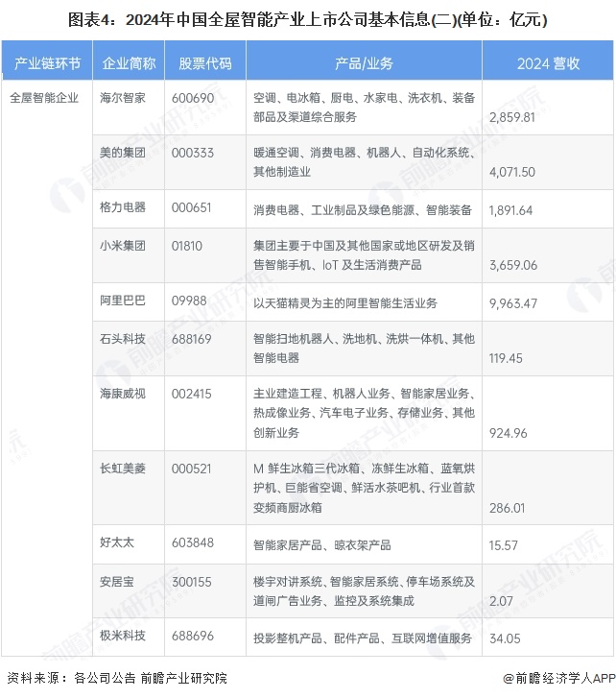Click the 前瞻经济学人APP logo icon
The width and height of the screenshot is (616, 698).
coord(504,678)
